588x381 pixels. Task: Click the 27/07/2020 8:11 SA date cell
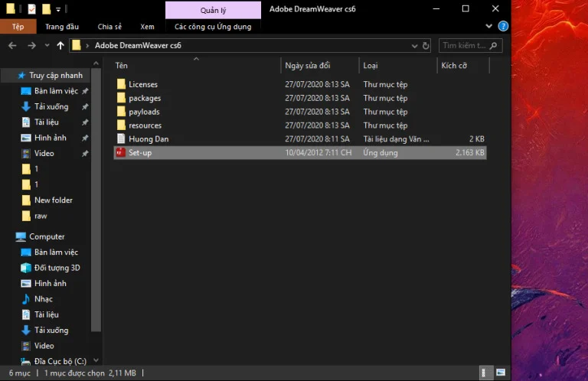(x=317, y=139)
